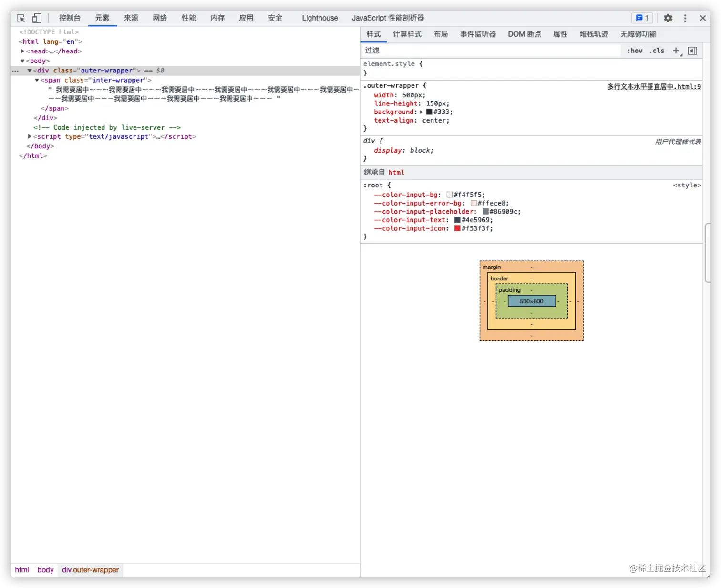Toggle the computed styles sidebar icon
Viewport: 721px width, 588px height.
point(693,51)
